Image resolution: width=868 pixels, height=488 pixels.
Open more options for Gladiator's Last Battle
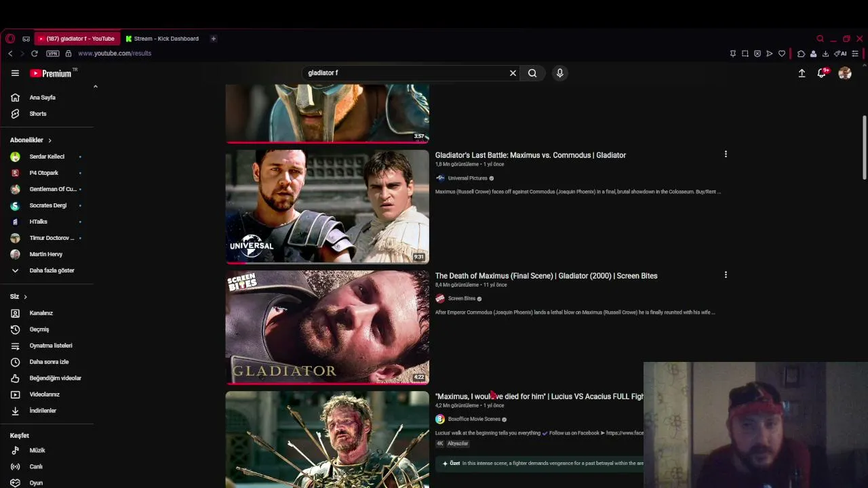726,155
